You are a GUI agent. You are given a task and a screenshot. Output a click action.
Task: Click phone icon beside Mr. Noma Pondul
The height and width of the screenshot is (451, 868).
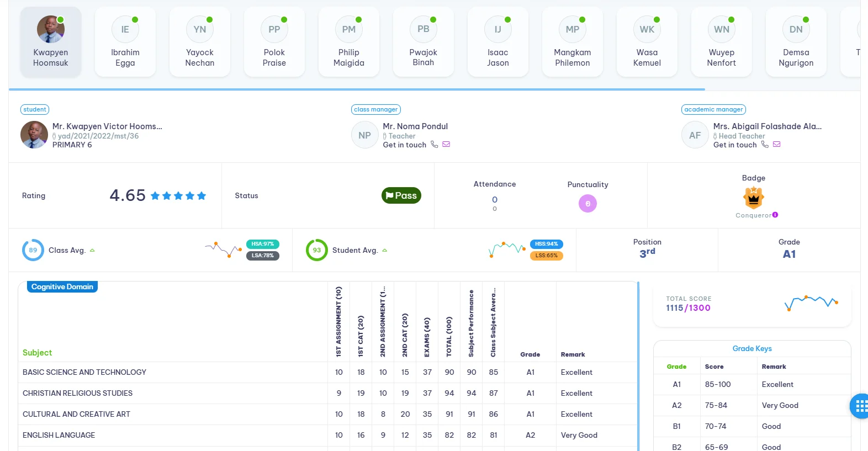point(435,145)
